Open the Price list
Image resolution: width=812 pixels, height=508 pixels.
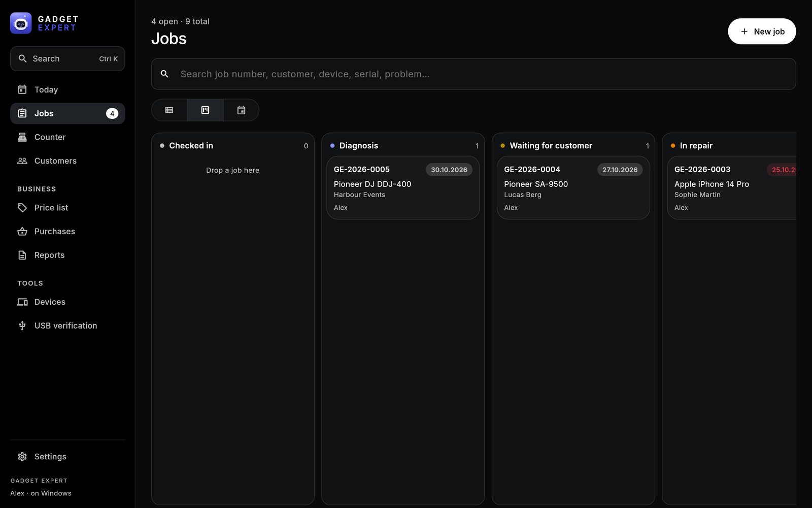(x=67, y=208)
